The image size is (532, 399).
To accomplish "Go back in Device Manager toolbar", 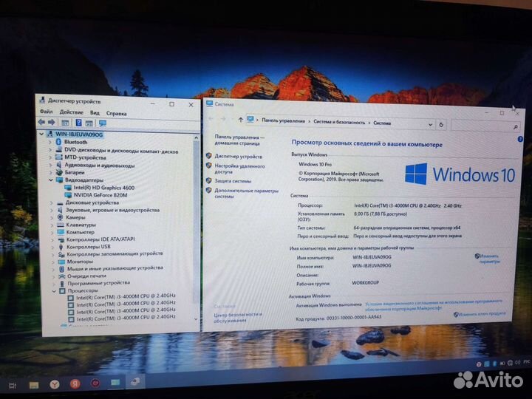I will [x=41, y=122].
